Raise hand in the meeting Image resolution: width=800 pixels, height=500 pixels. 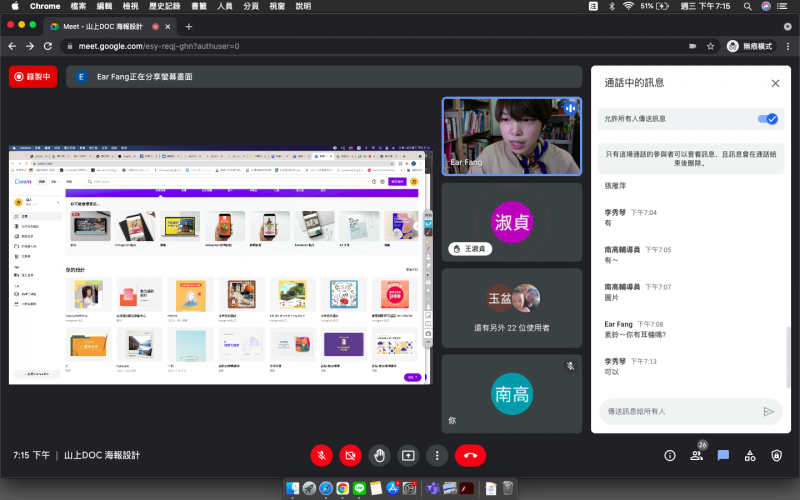click(379, 456)
